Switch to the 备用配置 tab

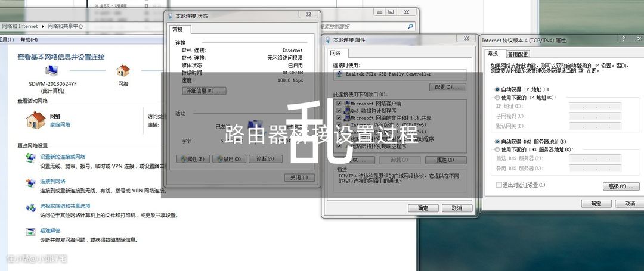pos(518,54)
